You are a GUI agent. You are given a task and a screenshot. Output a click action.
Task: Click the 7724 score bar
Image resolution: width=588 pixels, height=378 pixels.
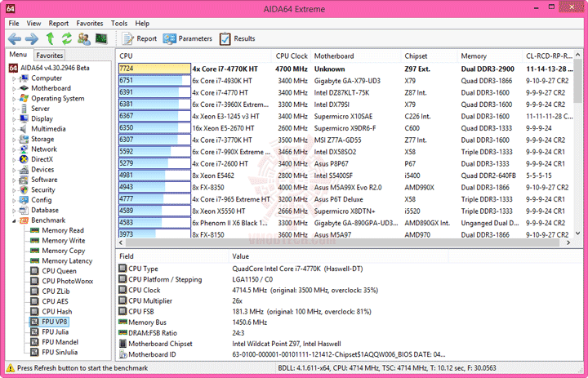coord(154,69)
